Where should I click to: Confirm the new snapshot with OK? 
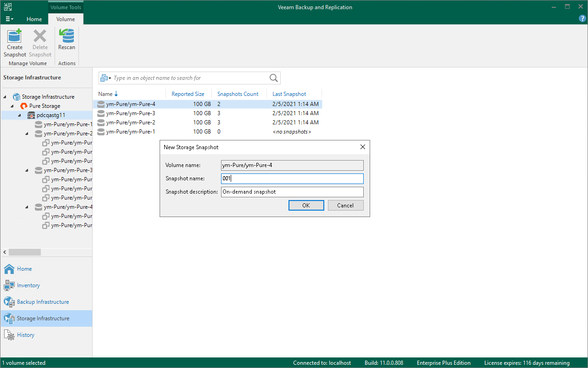coord(306,205)
